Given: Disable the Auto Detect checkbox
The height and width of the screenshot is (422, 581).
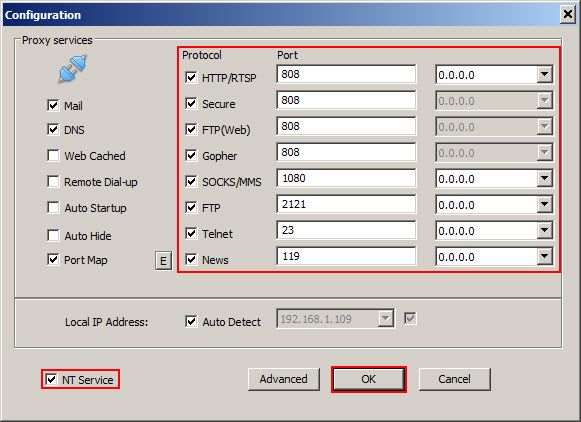Looking at the screenshot, I should (191, 321).
